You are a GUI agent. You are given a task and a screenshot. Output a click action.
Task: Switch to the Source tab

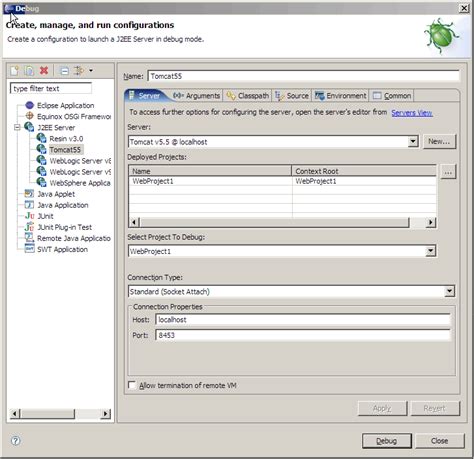pyautogui.click(x=292, y=96)
